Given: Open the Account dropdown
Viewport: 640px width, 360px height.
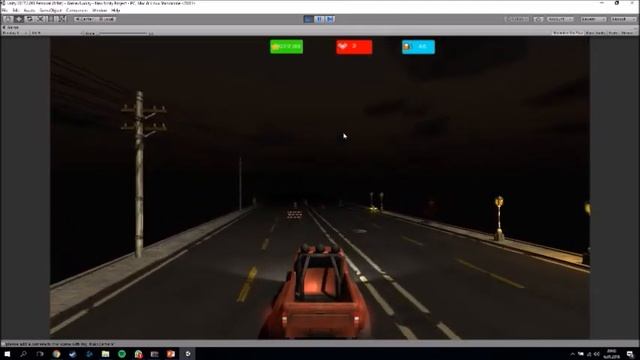Looking at the screenshot, I should (560, 19).
